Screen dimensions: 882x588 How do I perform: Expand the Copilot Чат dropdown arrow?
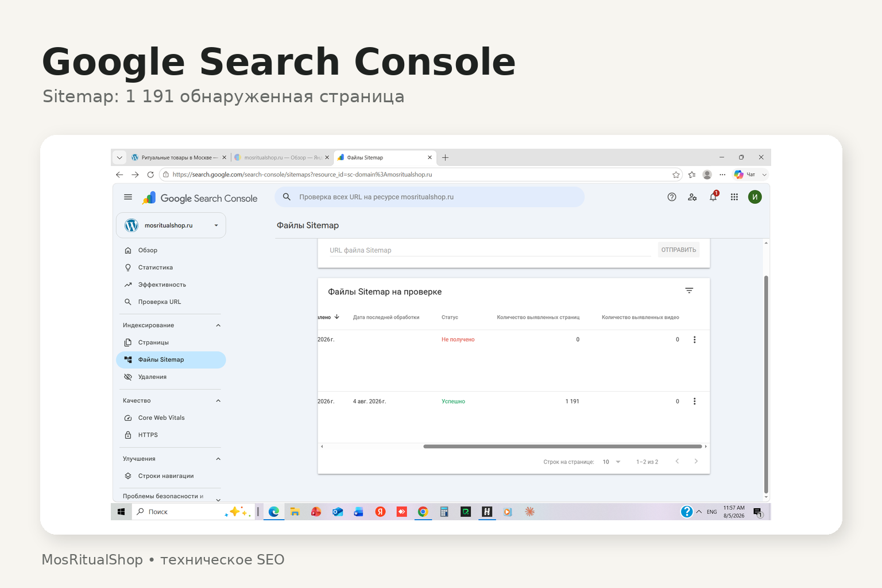[764, 175]
